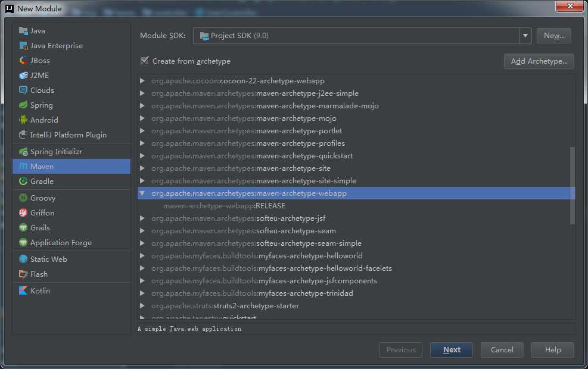588x369 pixels.
Task: Choose the Clouds icon
Action: click(23, 90)
